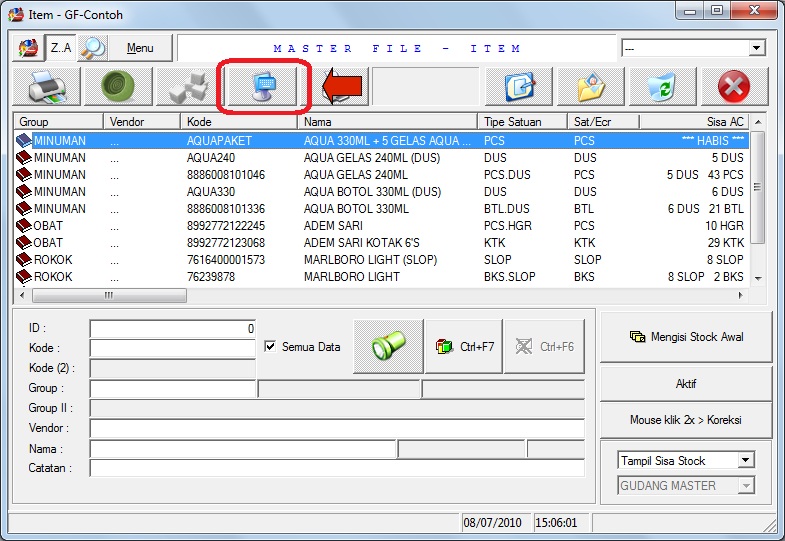Click the blue monitor keyboard icon button
Viewport: 785px width, 541px height.
pyautogui.click(x=263, y=87)
